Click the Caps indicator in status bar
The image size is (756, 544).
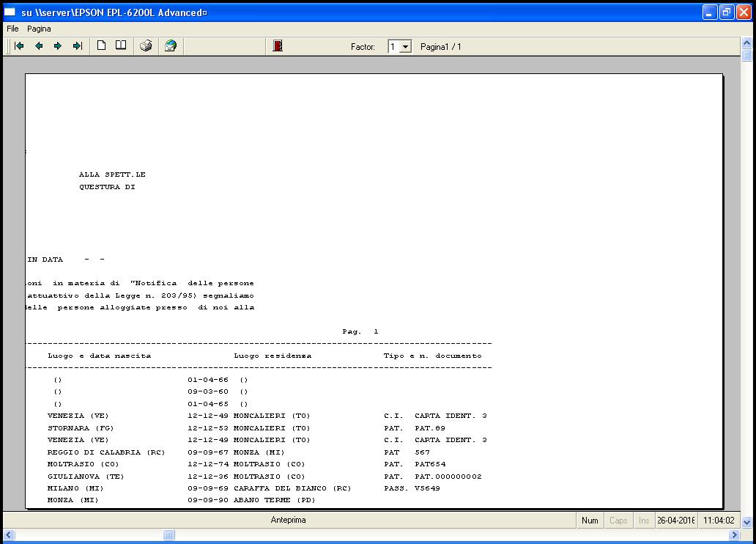pos(618,521)
